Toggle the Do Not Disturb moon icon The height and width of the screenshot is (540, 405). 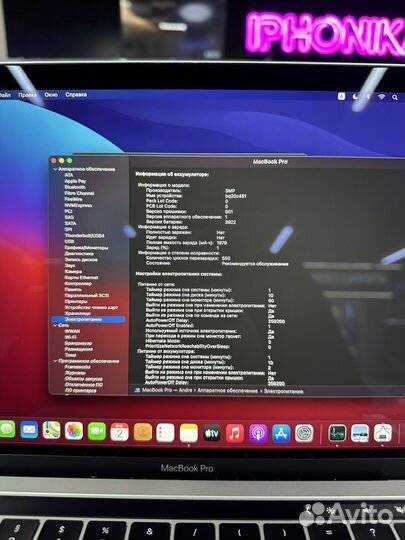pyautogui.click(x=355, y=97)
